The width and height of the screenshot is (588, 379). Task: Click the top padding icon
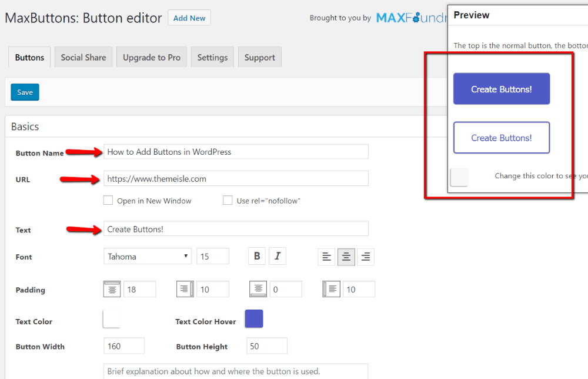112,289
